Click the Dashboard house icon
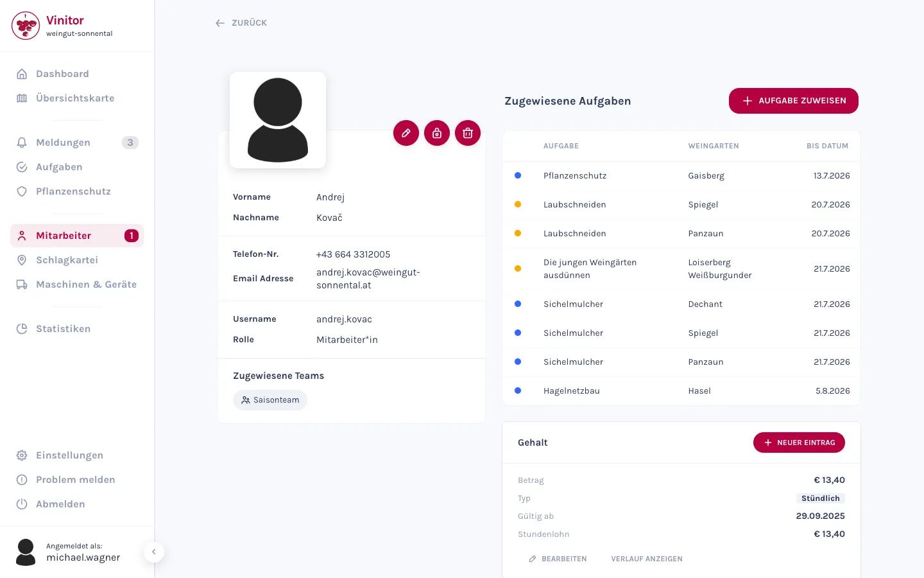Image resolution: width=924 pixels, height=578 pixels. [22, 74]
